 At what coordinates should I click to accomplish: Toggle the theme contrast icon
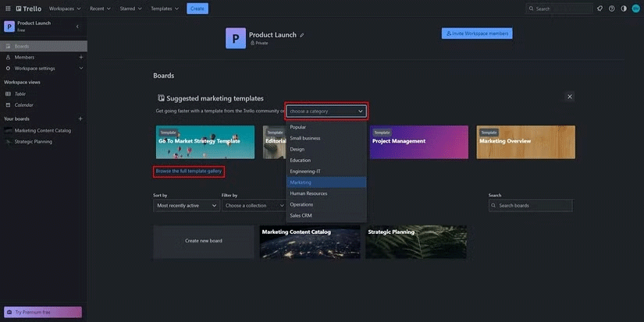tap(624, 9)
